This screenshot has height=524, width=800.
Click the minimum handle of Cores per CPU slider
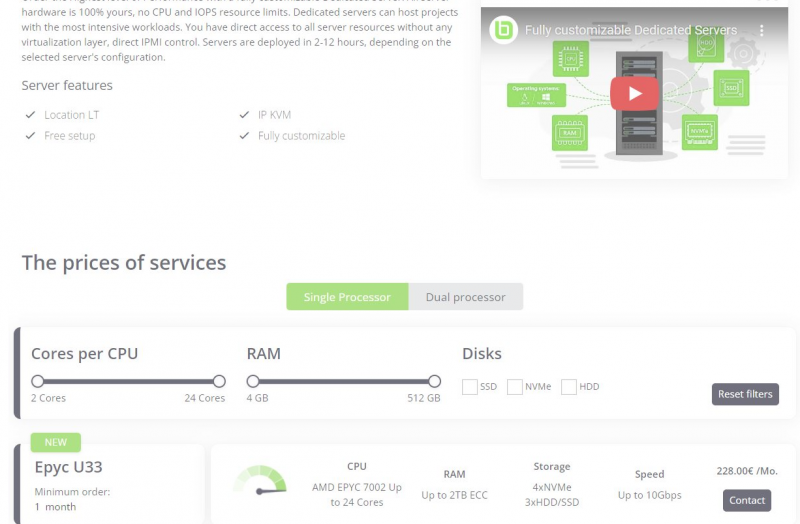(37, 381)
